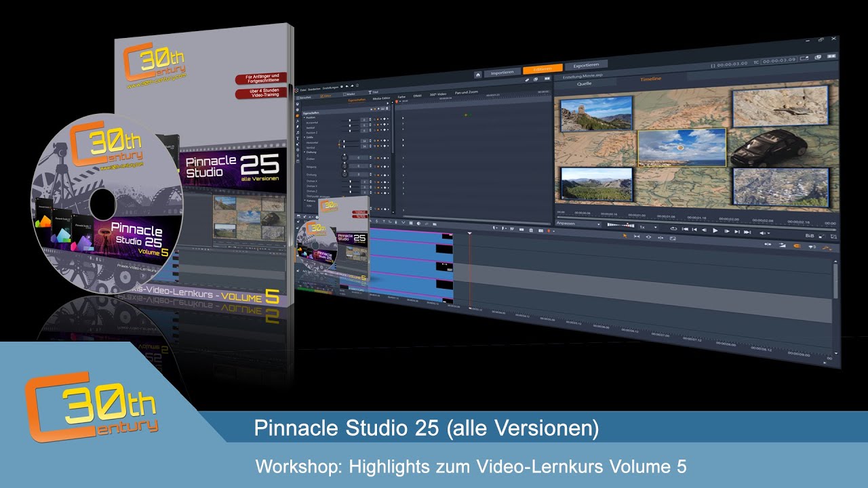Play the preview video
Image resolution: width=868 pixels, height=488 pixels.
(x=715, y=230)
